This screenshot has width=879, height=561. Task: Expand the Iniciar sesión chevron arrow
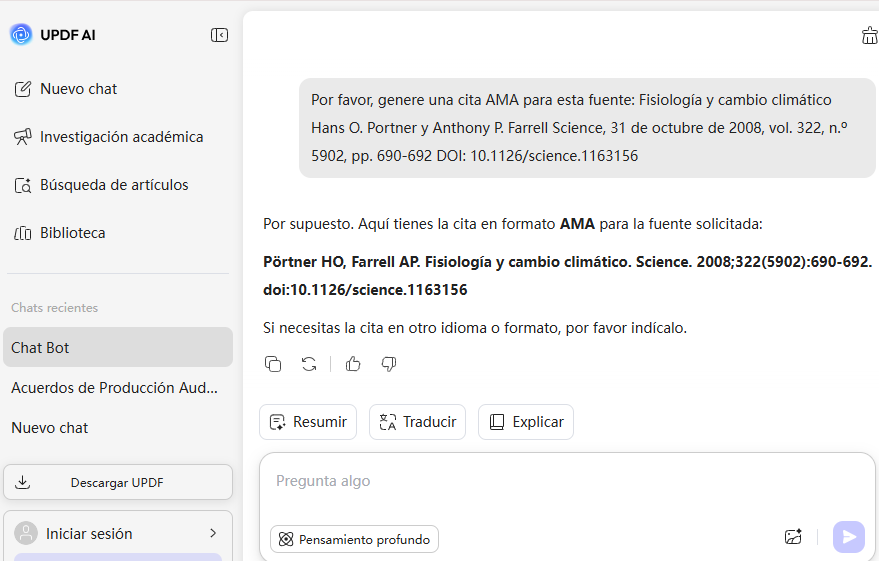coord(213,533)
